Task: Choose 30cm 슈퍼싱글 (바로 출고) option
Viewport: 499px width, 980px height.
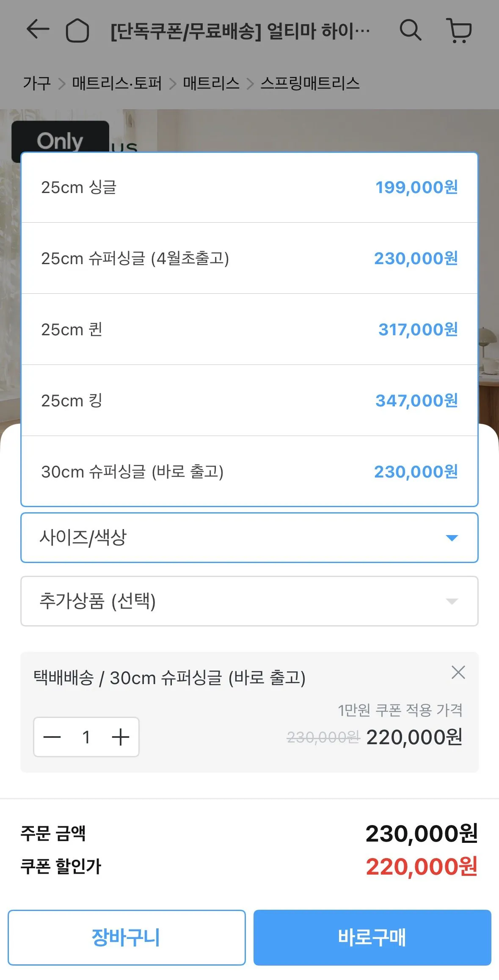Action: pyautogui.click(x=249, y=472)
